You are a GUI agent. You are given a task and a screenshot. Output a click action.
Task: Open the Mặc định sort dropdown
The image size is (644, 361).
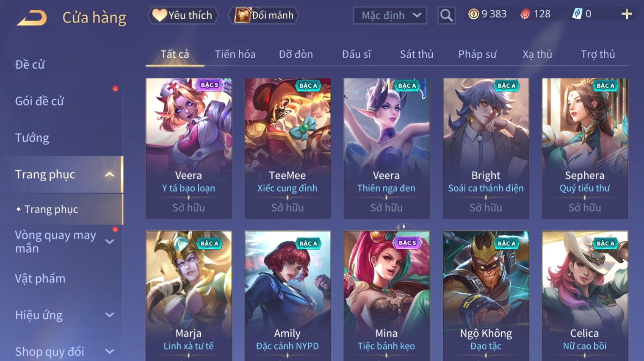(390, 16)
